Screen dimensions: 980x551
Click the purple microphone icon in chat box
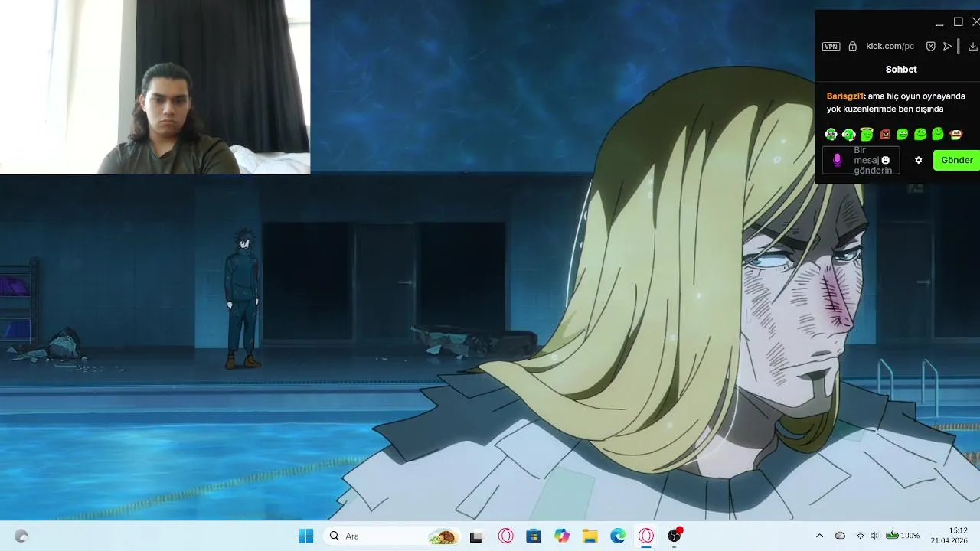point(838,160)
